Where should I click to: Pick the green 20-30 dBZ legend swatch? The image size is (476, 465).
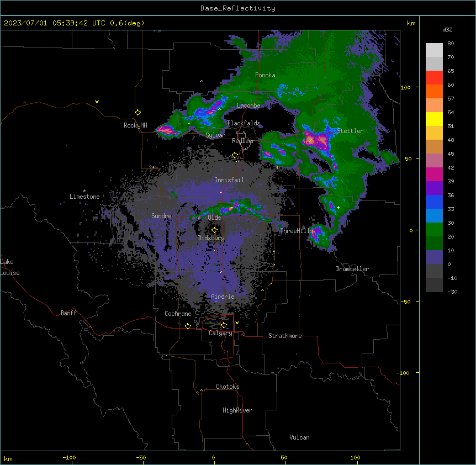tap(434, 230)
